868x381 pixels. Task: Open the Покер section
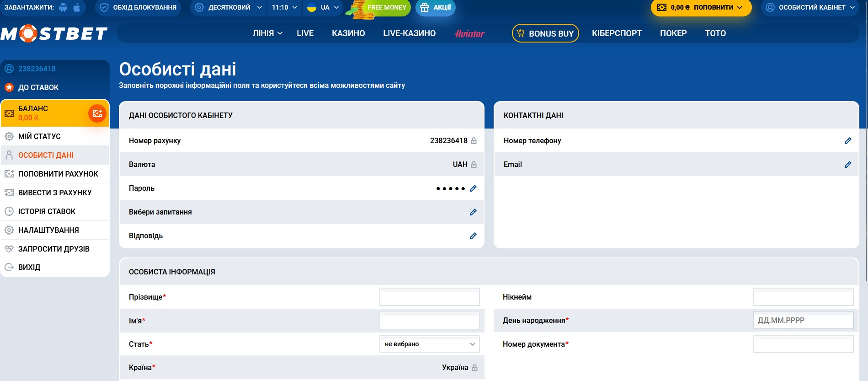pos(673,33)
